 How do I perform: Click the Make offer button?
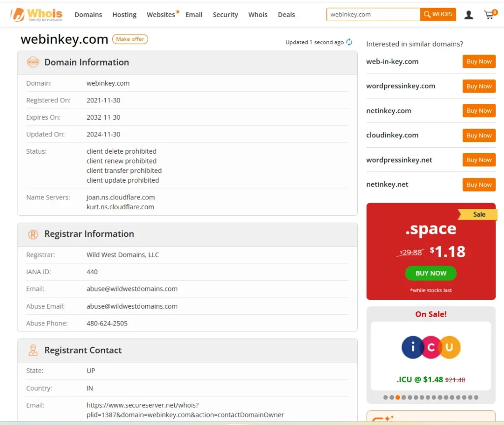pyautogui.click(x=130, y=39)
